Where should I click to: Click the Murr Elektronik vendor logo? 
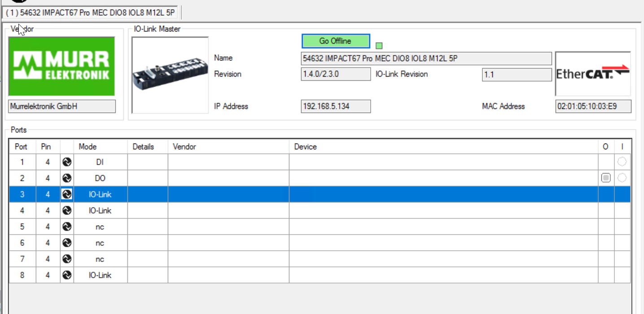click(61, 66)
